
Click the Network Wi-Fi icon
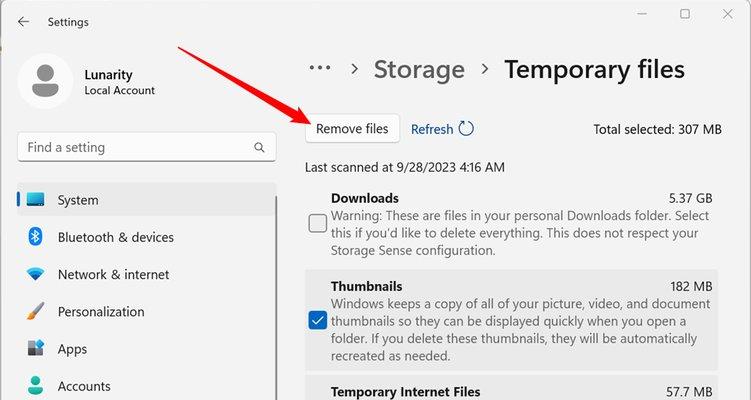pos(35,274)
